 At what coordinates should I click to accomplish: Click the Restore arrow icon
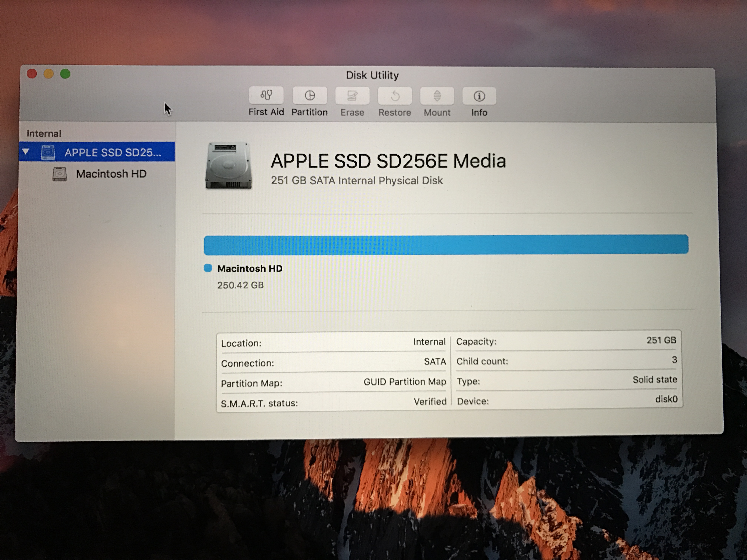click(x=394, y=96)
